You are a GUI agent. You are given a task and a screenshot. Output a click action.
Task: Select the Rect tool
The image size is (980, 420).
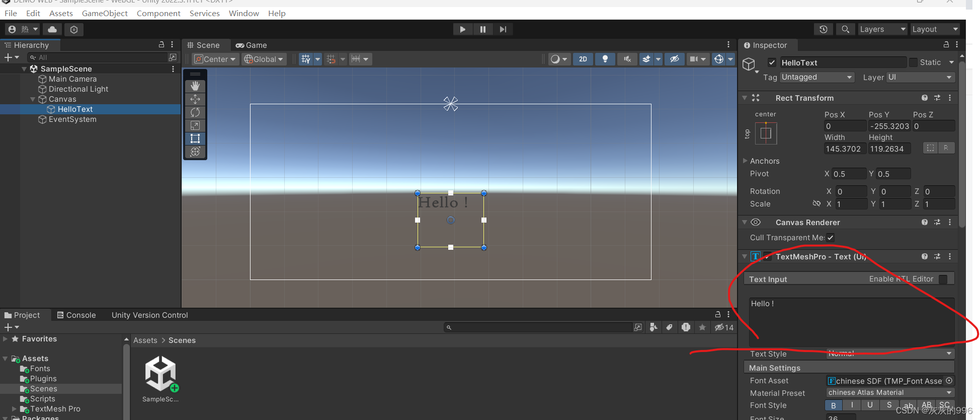tap(195, 138)
